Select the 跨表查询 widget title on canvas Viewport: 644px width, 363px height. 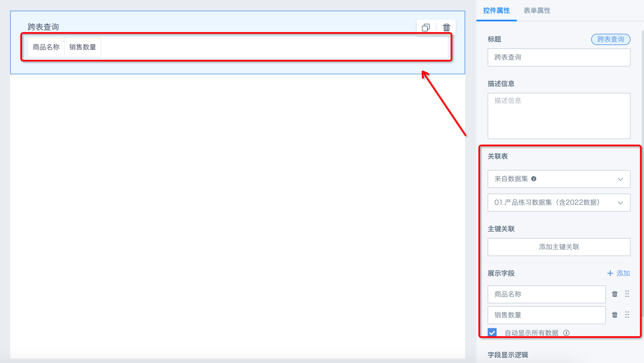point(43,27)
